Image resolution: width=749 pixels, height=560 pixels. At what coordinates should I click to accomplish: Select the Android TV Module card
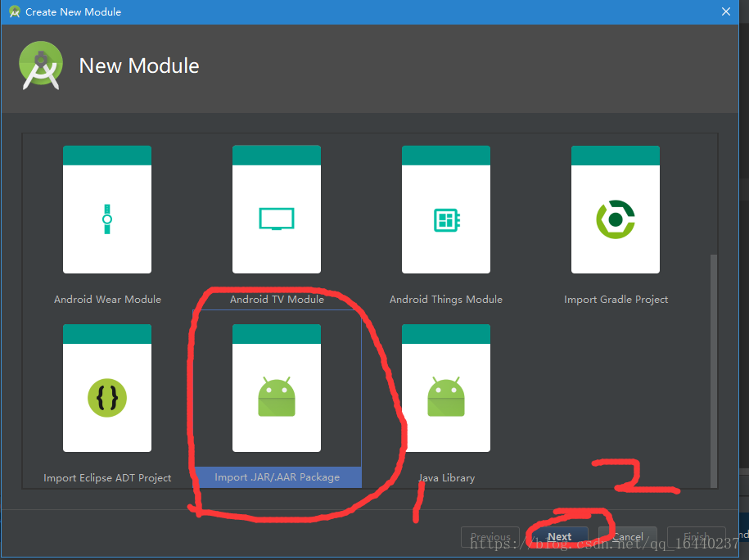(277, 210)
